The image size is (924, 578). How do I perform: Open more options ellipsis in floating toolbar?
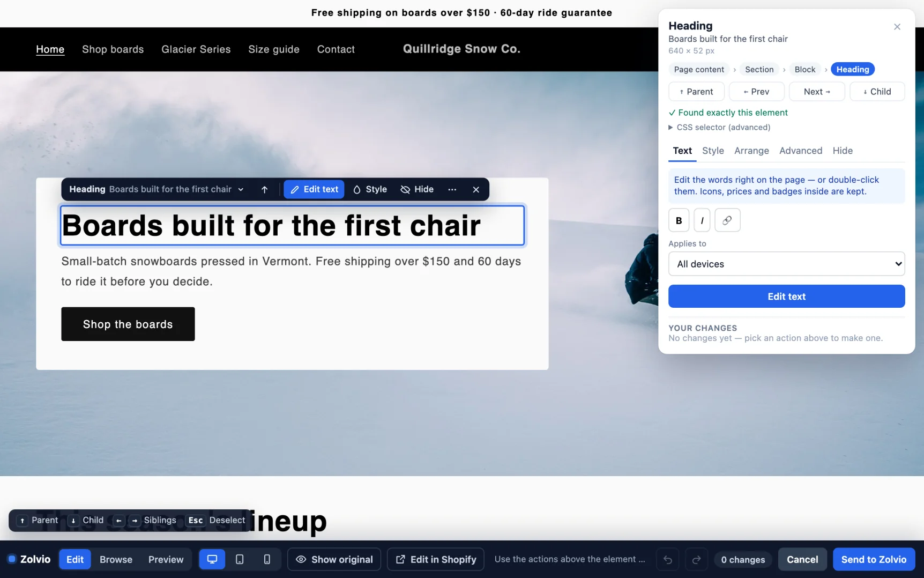pyautogui.click(x=452, y=189)
